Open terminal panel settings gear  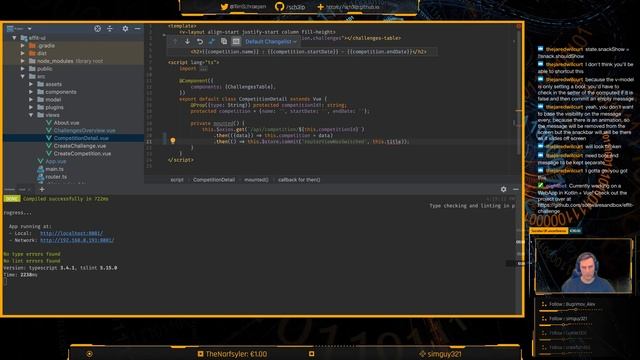503,189
